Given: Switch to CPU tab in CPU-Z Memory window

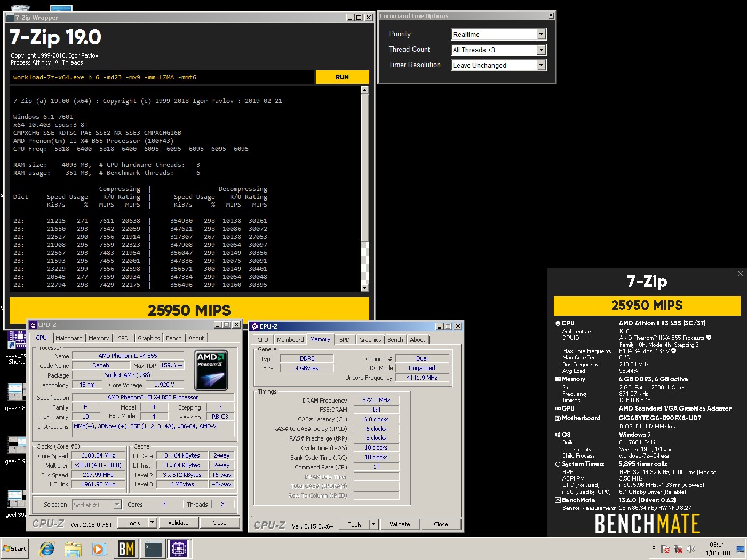Looking at the screenshot, I should 263,340.
